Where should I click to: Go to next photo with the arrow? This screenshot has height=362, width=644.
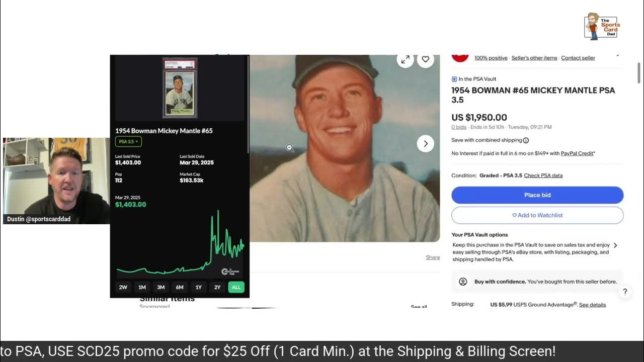(x=426, y=144)
